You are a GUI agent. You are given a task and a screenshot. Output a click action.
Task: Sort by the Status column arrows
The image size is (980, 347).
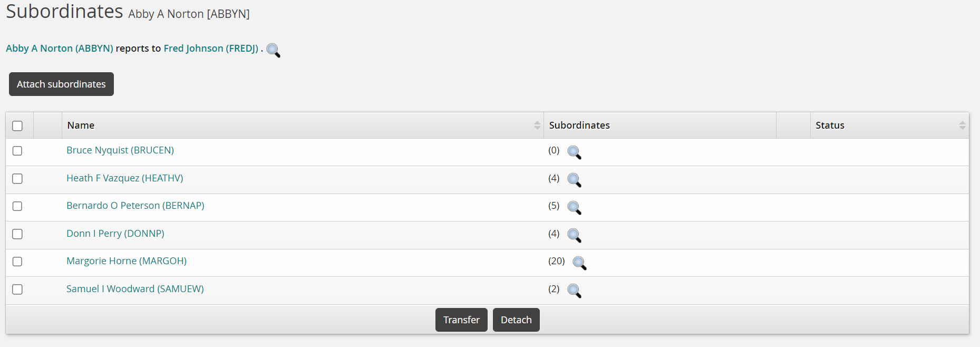pyautogui.click(x=962, y=126)
